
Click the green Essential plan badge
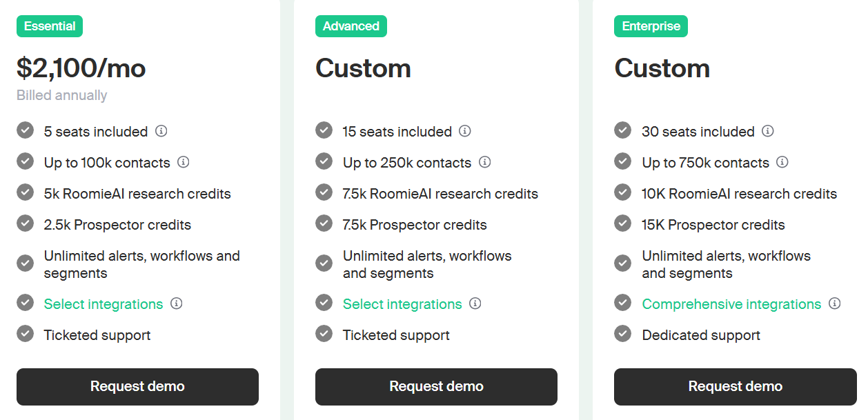point(50,26)
